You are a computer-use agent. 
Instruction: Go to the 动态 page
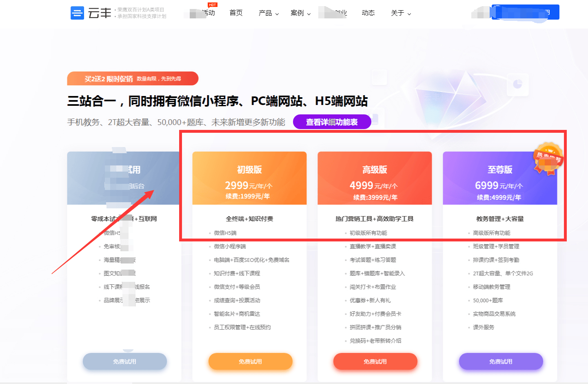(368, 13)
